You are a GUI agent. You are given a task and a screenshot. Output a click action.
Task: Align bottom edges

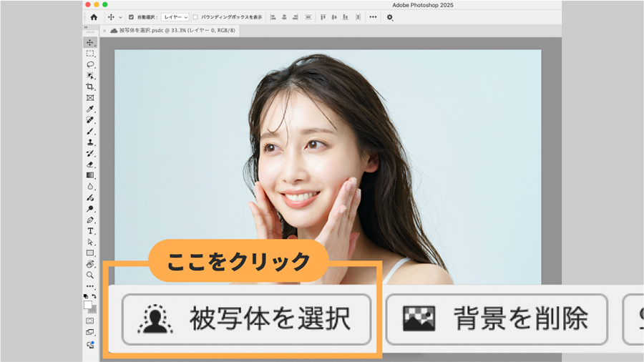[346, 17]
